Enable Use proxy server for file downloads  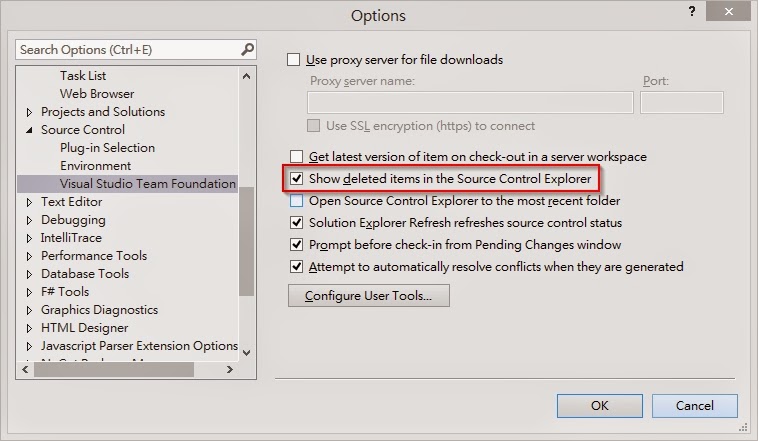(293, 59)
